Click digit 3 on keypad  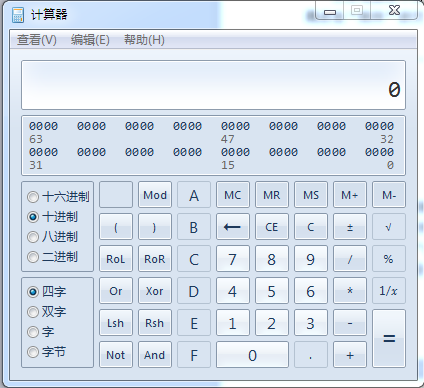(311, 323)
